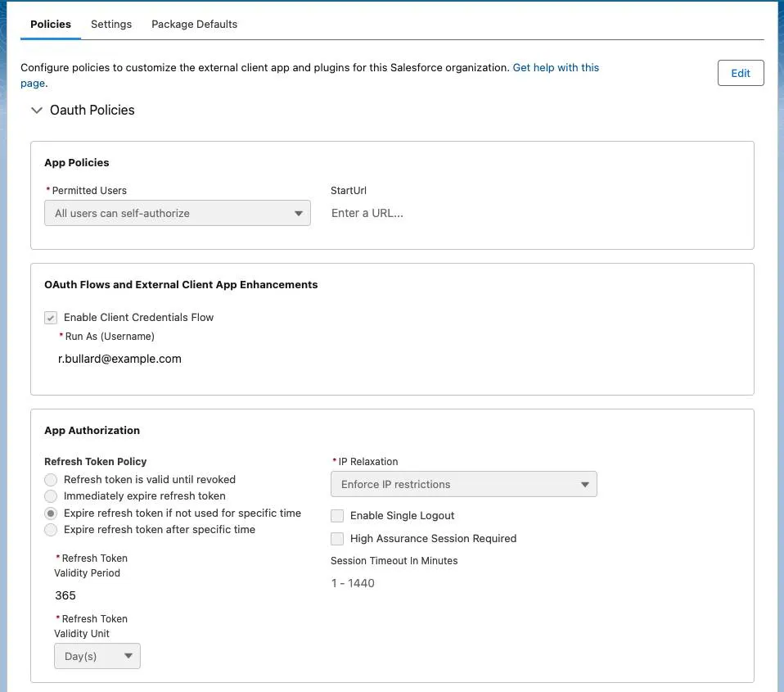Open the Permitted Users dropdown
The height and width of the screenshot is (692, 784).
pos(178,213)
